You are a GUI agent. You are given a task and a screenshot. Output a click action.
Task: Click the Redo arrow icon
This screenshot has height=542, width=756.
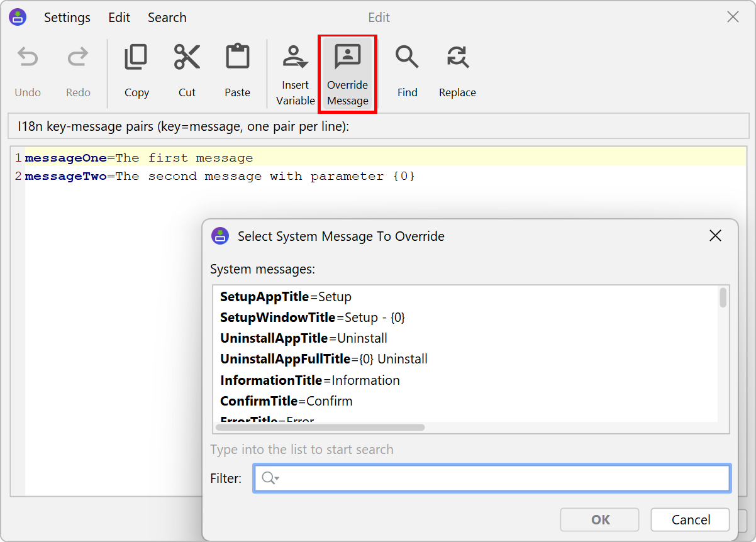coord(78,58)
